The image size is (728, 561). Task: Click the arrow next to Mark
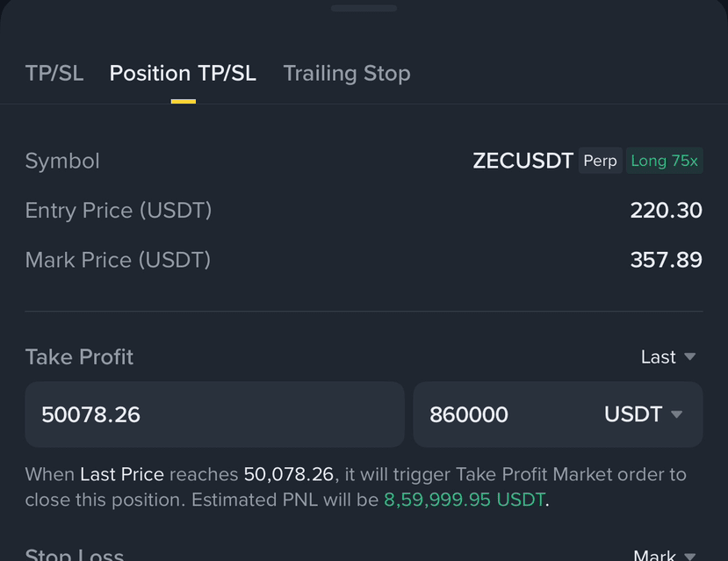coord(690,556)
